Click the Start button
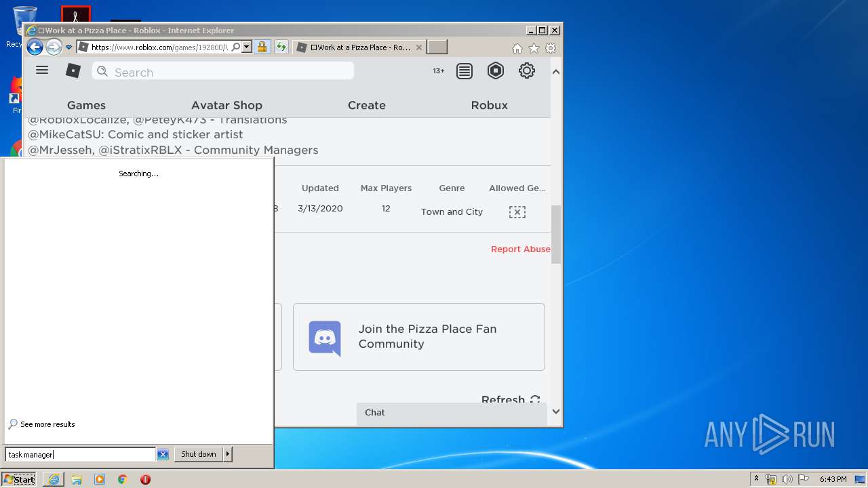 19,479
